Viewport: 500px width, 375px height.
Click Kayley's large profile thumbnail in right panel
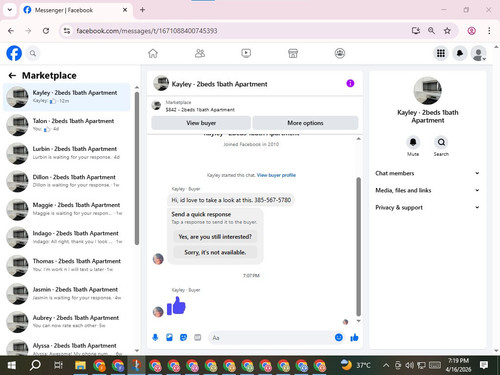tap(428, 91)
